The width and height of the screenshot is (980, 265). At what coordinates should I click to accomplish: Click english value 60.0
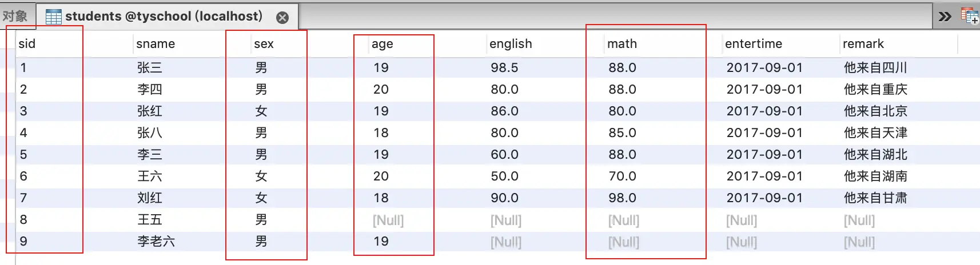[504, 155]
